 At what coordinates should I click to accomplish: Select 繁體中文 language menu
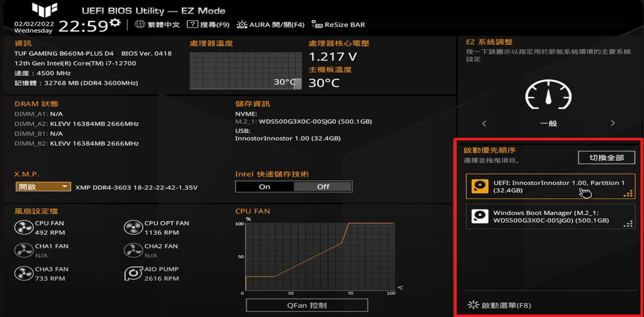pyautogui.click(x=164, y=24)
